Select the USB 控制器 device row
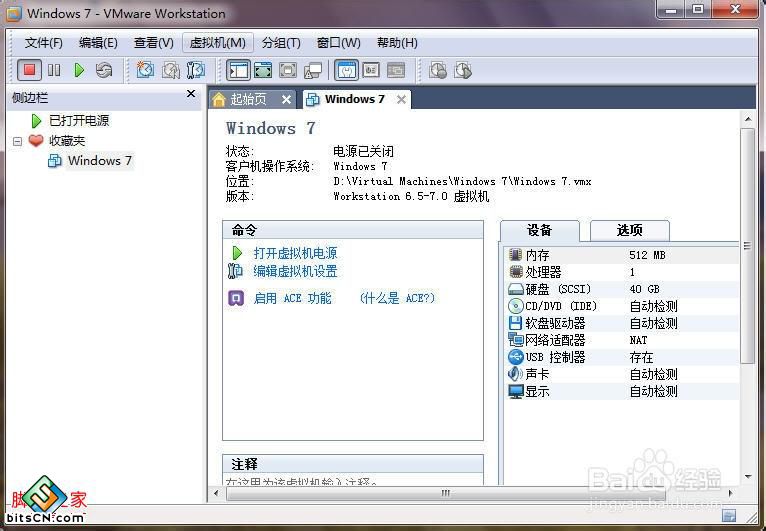The height and width of the screenshot is (531, 766). coord(621,357)
